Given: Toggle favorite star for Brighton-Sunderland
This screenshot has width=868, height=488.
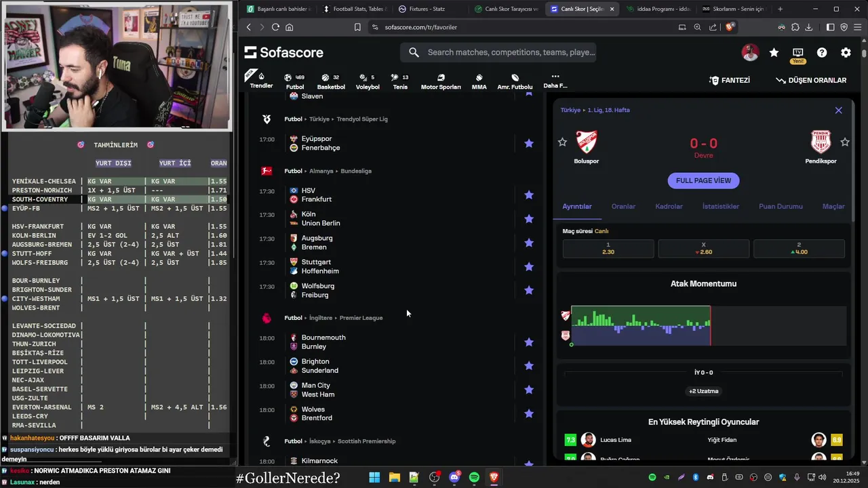Looking at the screenshot, I should [x=529, y=366].
